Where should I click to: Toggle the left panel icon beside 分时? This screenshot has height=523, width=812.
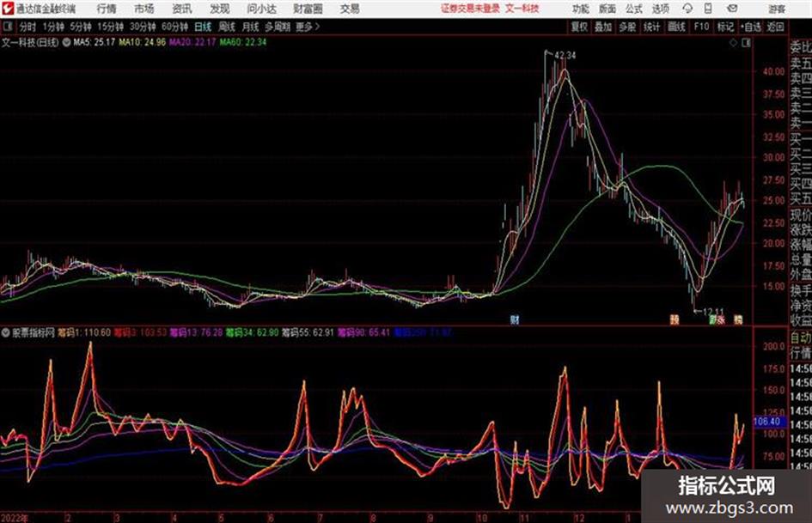(7, 27)
